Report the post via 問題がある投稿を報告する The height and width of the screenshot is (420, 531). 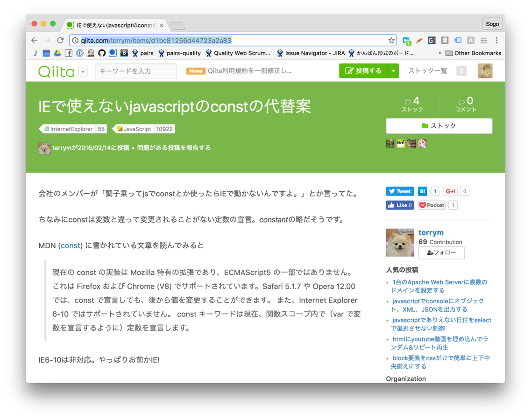pos(174,148)
